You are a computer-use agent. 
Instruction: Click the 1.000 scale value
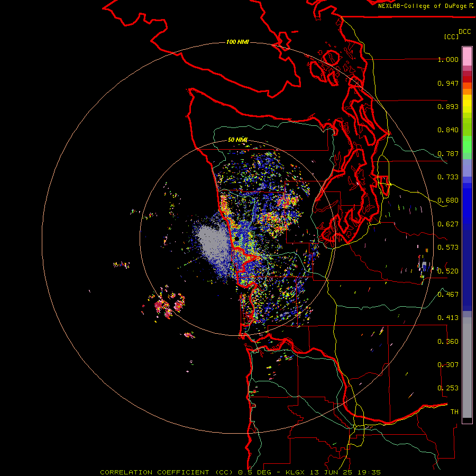[448, 59]
